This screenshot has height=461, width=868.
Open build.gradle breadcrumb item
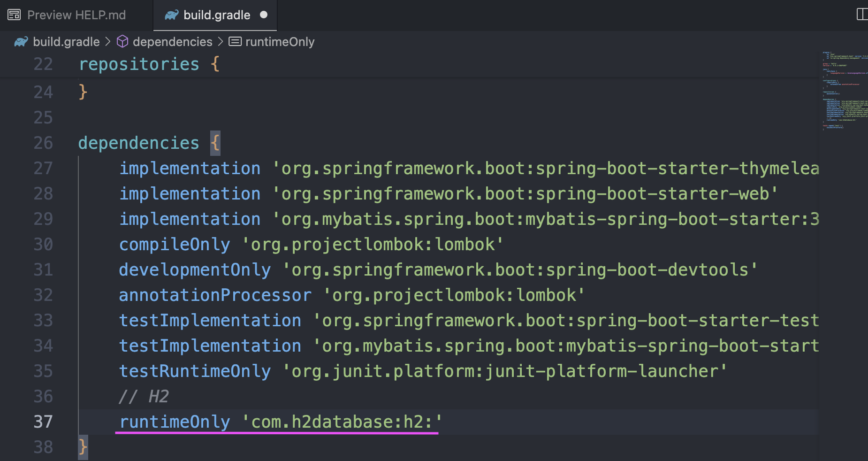click(66, 42)
